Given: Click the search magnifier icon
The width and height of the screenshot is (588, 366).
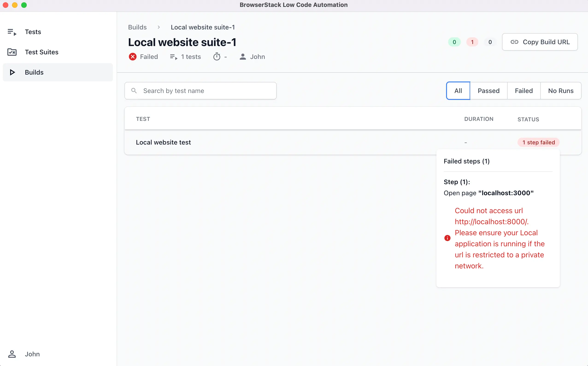Looking at the screenshot, I should (x=134, y=91).
